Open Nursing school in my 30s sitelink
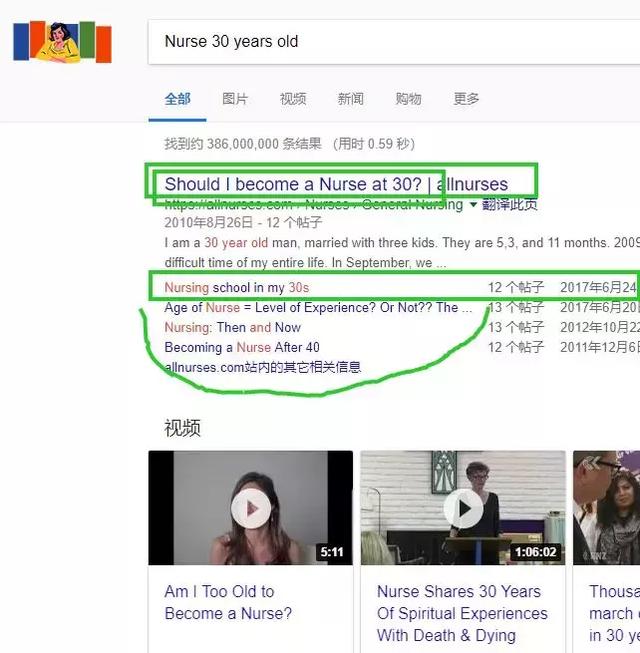Image resolution: width=640 pixels, height=653 pixels. 237,287
